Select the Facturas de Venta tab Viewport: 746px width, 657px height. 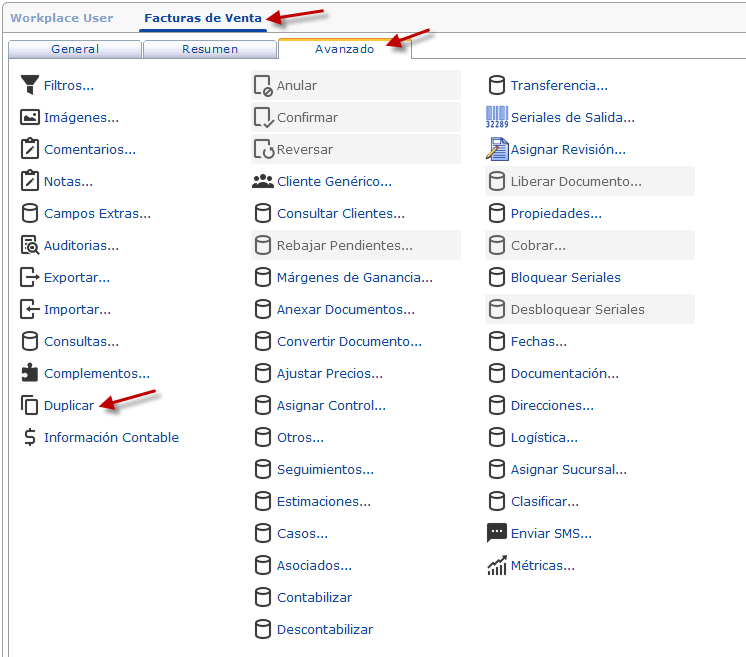point(203,18)
